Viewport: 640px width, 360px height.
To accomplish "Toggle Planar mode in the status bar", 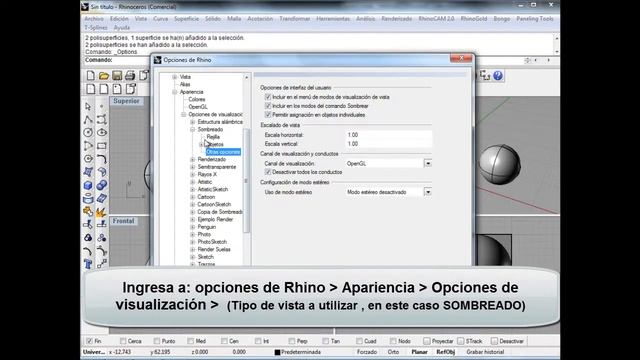I will pos(419,352).
